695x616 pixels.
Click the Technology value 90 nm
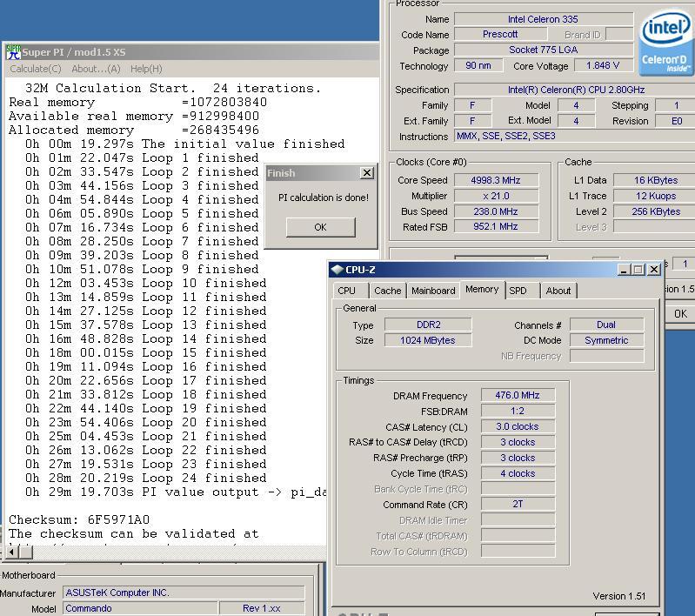478,65
